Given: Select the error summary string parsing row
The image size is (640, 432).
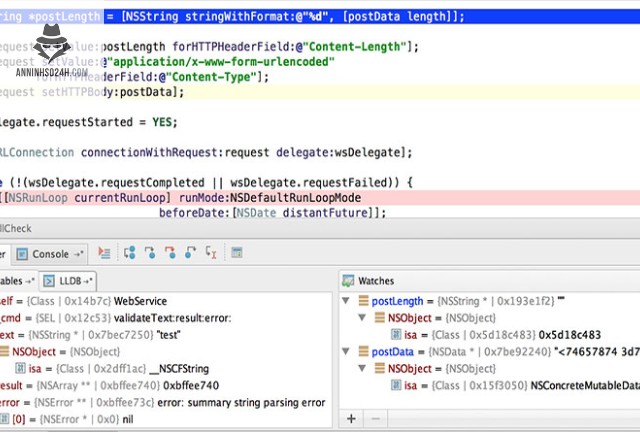Looking at the screenshot, I should [x=166, y=403].
